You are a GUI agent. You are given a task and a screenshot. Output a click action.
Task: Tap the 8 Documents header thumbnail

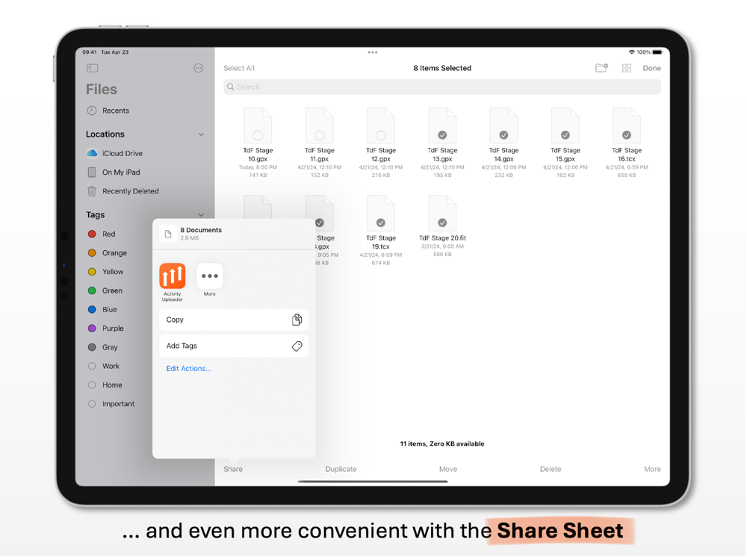(x=167, y=234)
